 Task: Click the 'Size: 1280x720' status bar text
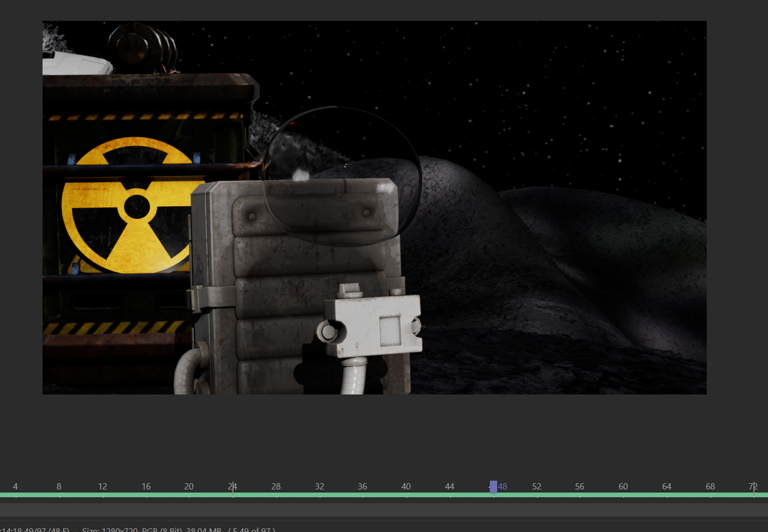[x=110, y=529]
